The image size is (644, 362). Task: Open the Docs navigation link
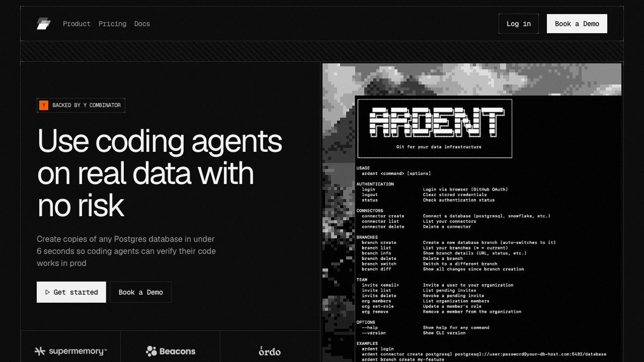tap(142, 24)
